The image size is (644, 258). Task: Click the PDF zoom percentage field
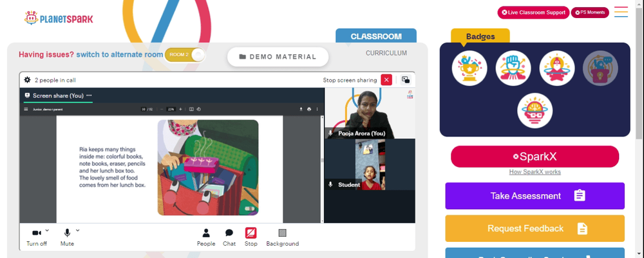point(171,109)
